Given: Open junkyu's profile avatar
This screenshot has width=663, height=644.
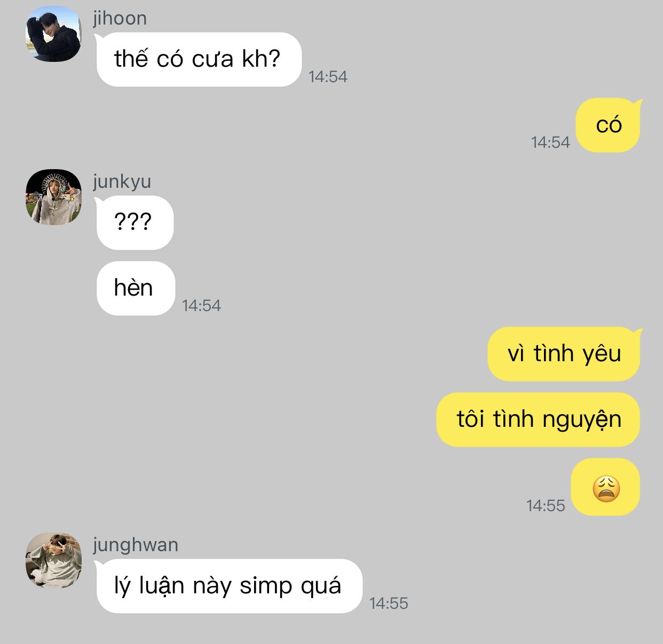Looking at the screenshot, I should pyautogui.click(x=53, y=197).
